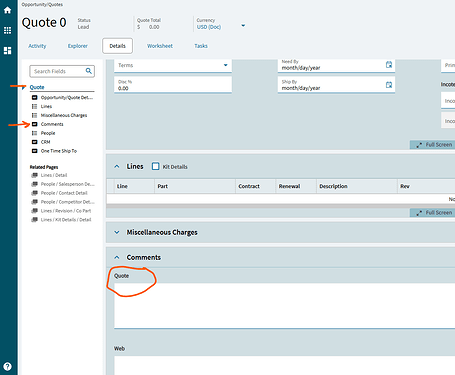This screenshot has height=375, width=455.
Task: Expand the Miscellaneous Charges section
Action: (x=117, y=232)
